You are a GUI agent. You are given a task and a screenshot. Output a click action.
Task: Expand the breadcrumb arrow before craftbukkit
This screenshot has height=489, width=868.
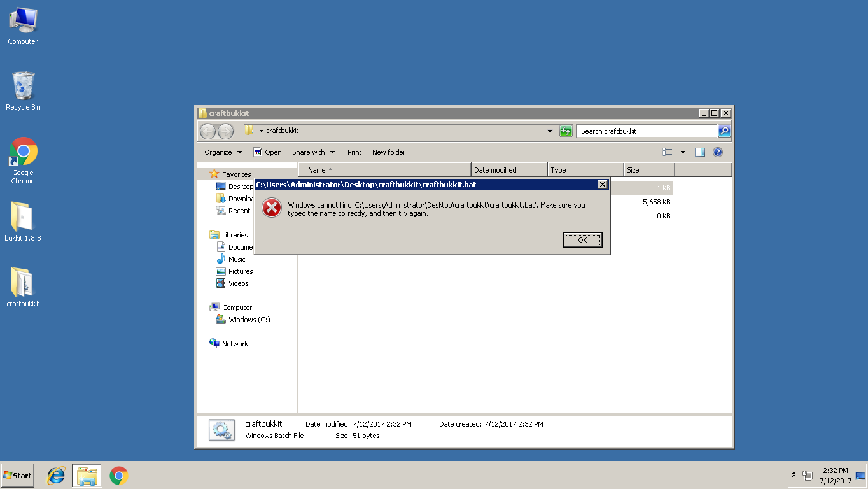261,131
